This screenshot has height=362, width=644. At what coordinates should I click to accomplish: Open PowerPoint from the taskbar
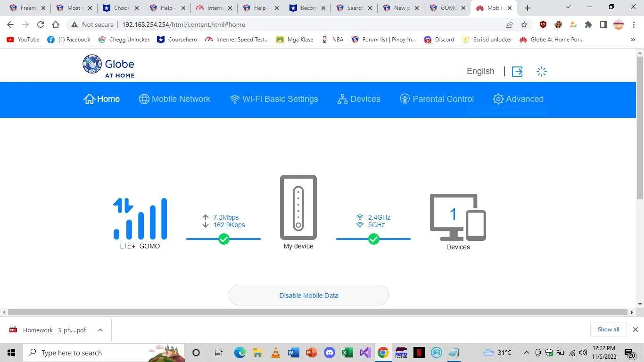coord(311,353)
